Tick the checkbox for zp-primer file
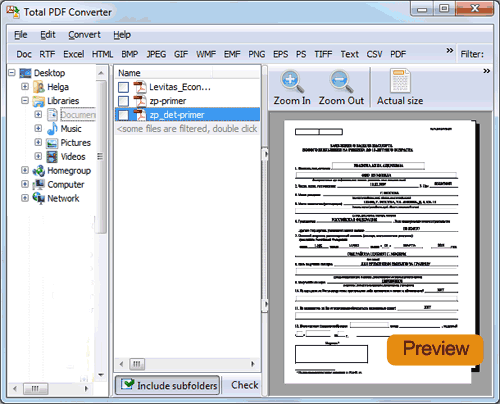 pos(123,101)
